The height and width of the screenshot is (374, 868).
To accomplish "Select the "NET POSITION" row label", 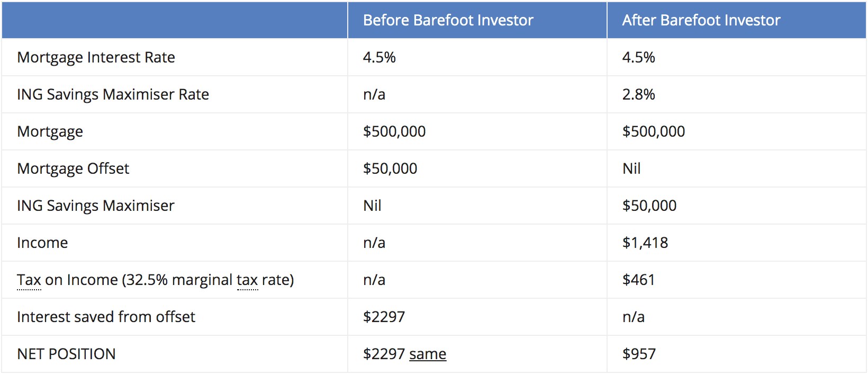I will pos(66,354).
